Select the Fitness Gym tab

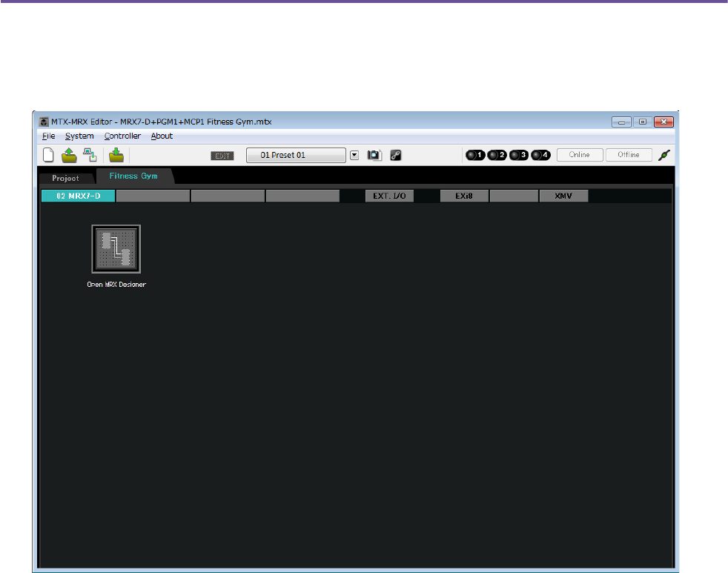(x=133, y=176)
